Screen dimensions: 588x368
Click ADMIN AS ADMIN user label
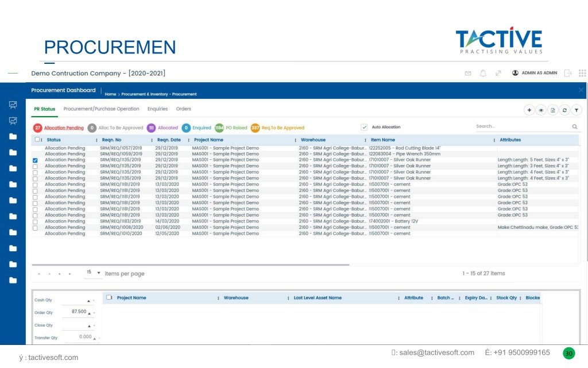pyautogui.click(x=539, y=73)
